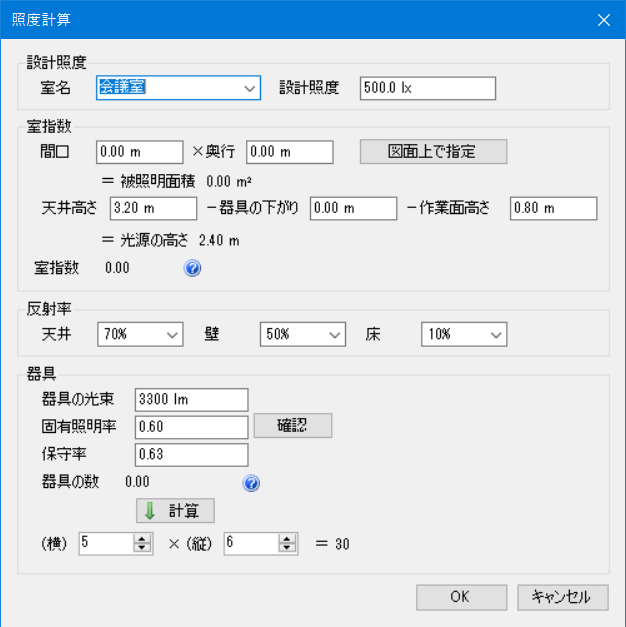Confirm with the OK button

462,597
